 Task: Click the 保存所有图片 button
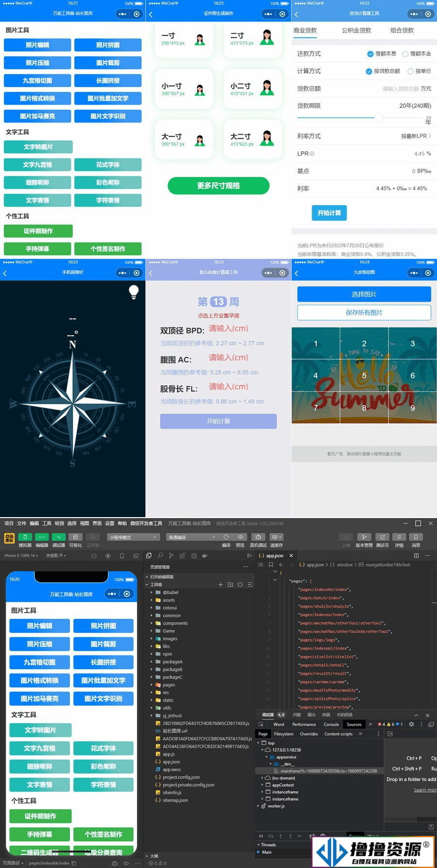coord(364,312)
